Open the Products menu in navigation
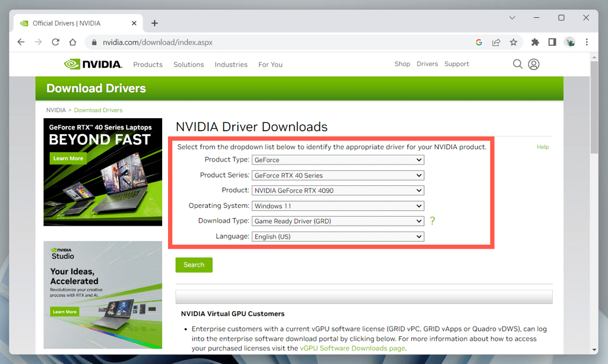 tap(148, 65)
